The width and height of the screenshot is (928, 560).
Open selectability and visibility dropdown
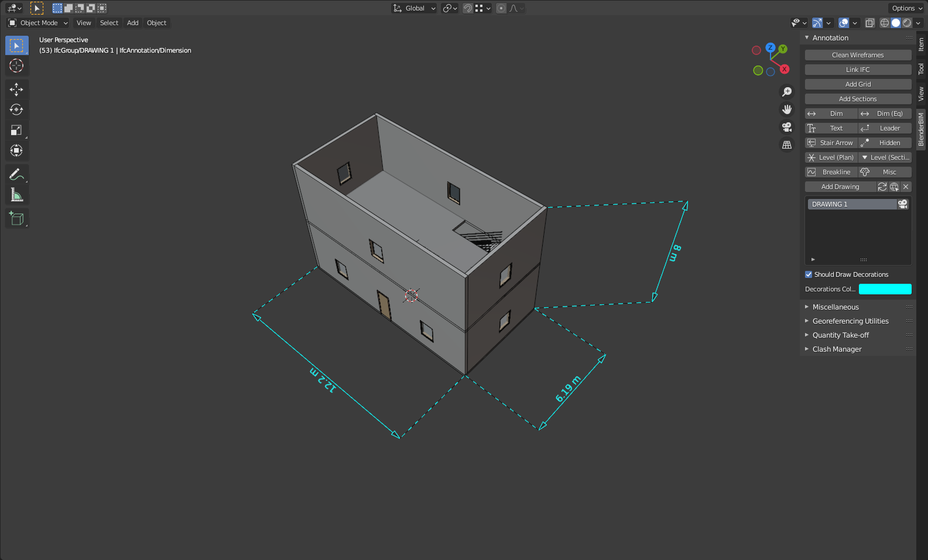tap(799, 23)
